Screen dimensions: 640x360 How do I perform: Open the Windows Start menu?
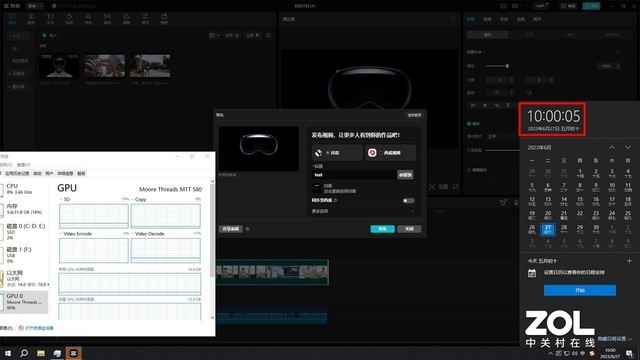click(8, 353)
